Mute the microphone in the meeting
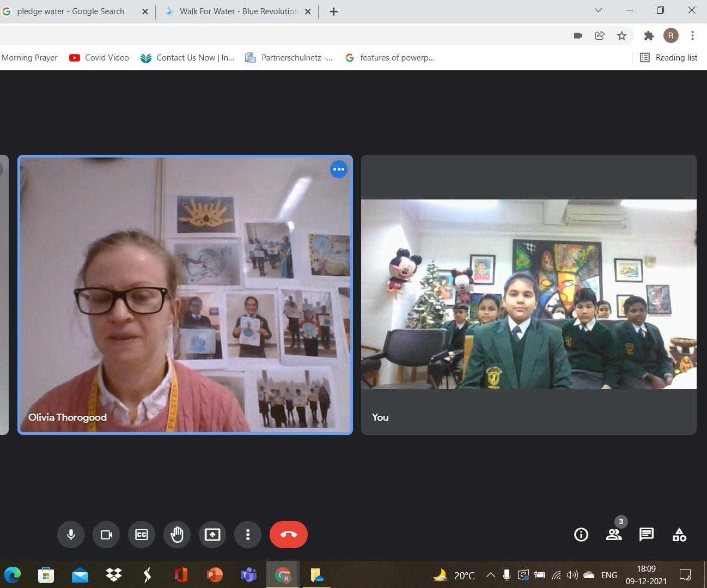The image size is (707, 588). [71, 535]
